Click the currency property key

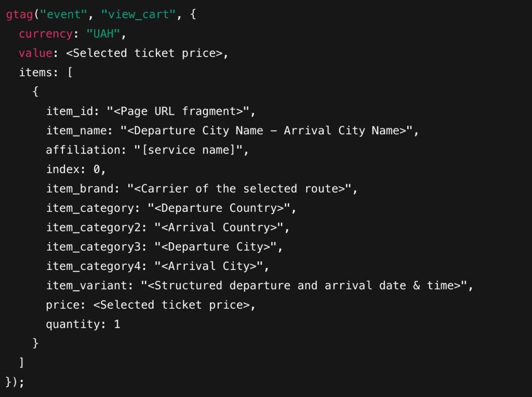[46, 34]
